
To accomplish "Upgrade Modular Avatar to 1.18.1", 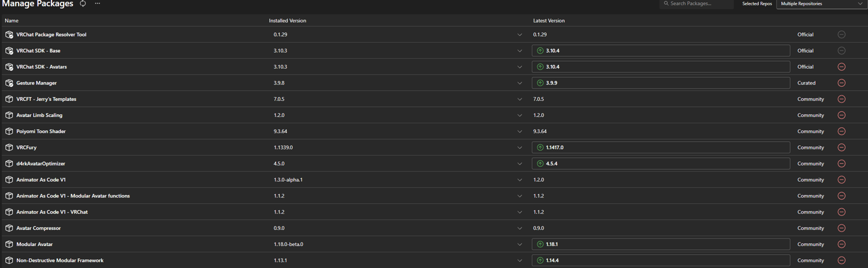I will (x=661, y=244).
